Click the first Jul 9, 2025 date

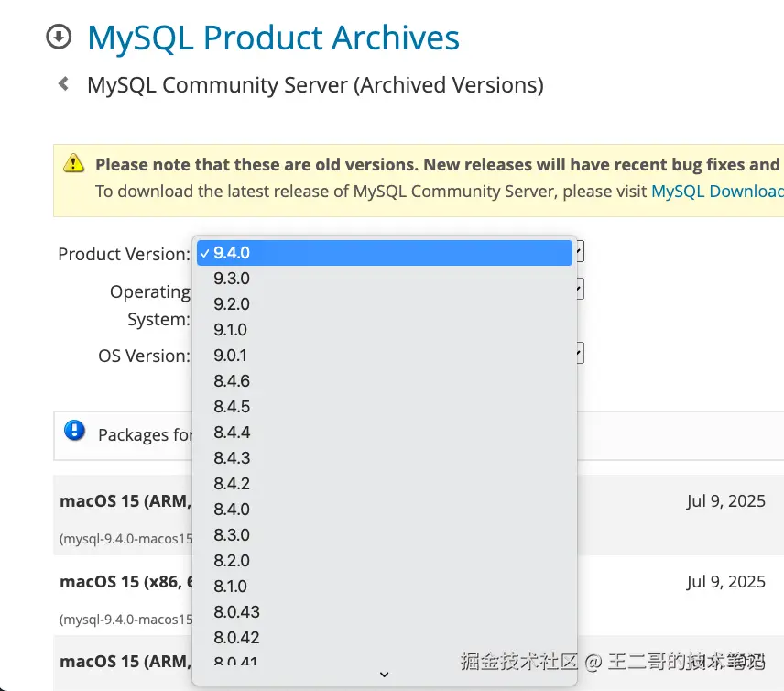[x=725, y=501]
